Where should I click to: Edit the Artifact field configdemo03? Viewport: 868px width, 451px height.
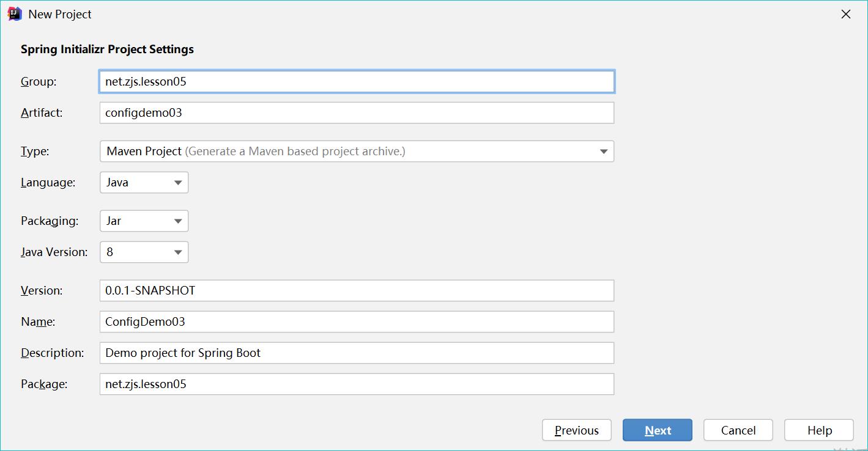[x=357, y=112]
